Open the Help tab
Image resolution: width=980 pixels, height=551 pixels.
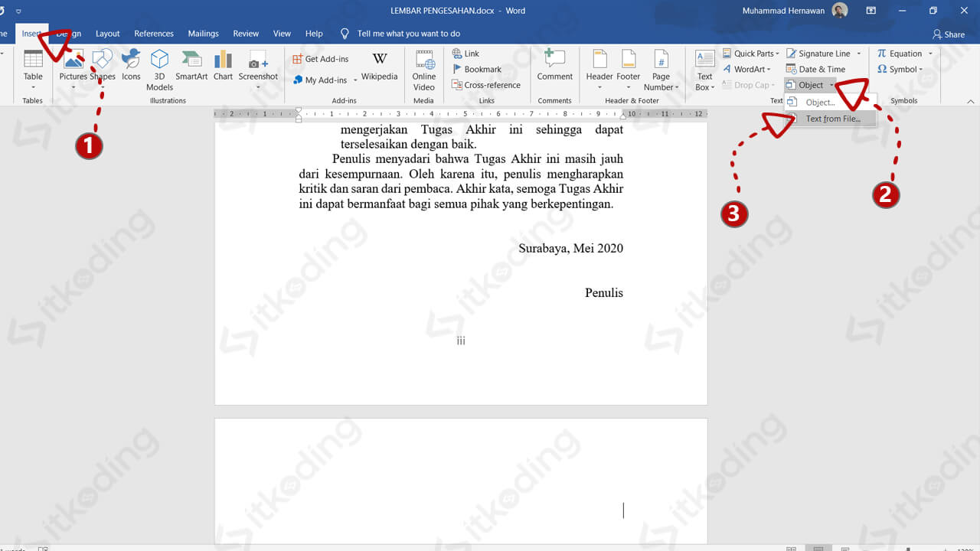click(x=314, y=34)
